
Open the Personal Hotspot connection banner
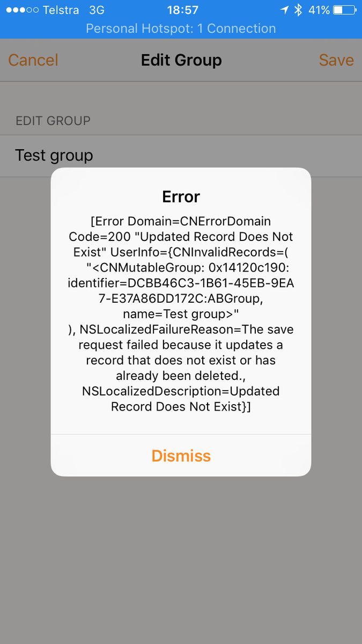(181, 28)
